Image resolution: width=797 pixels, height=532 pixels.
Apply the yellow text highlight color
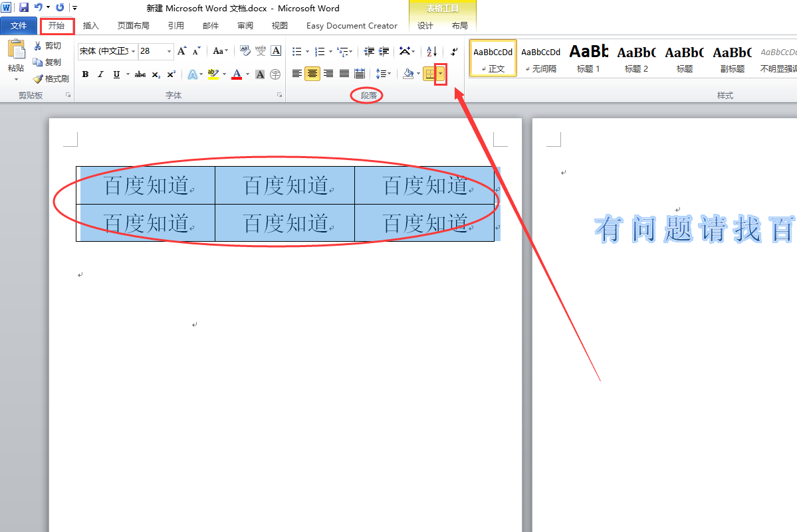(x=213, y=74)
